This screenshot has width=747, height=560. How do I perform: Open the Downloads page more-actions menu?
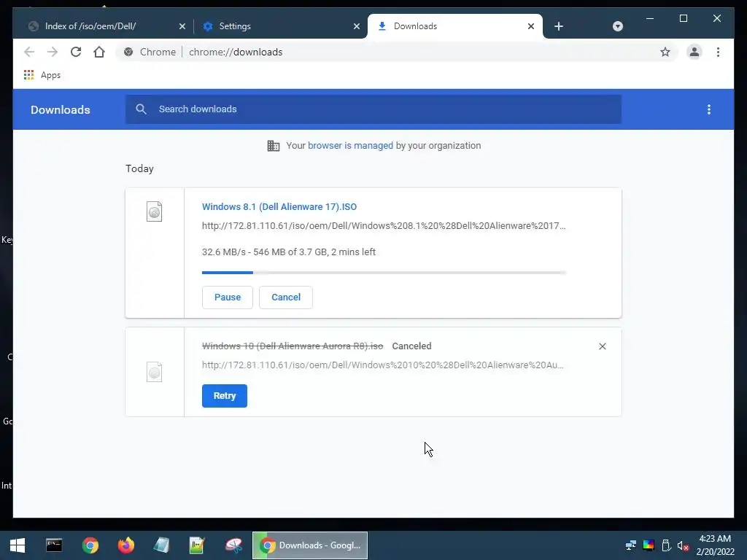point(709,109)
